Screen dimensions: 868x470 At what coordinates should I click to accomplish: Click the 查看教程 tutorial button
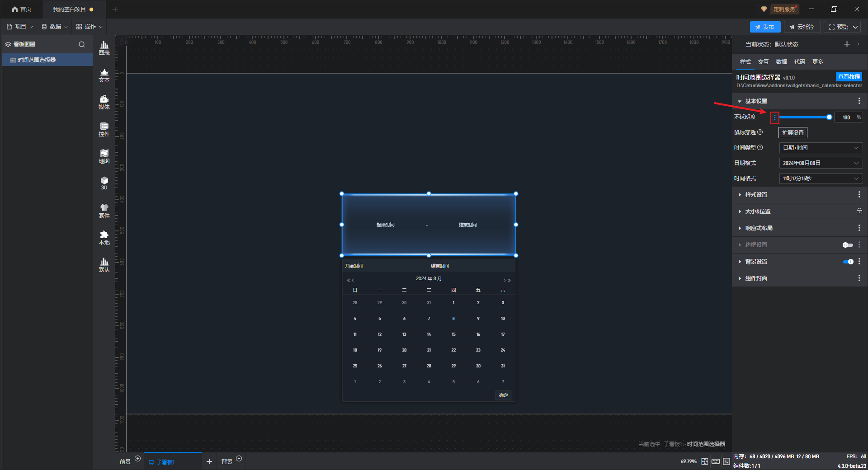tap(849, 77)
